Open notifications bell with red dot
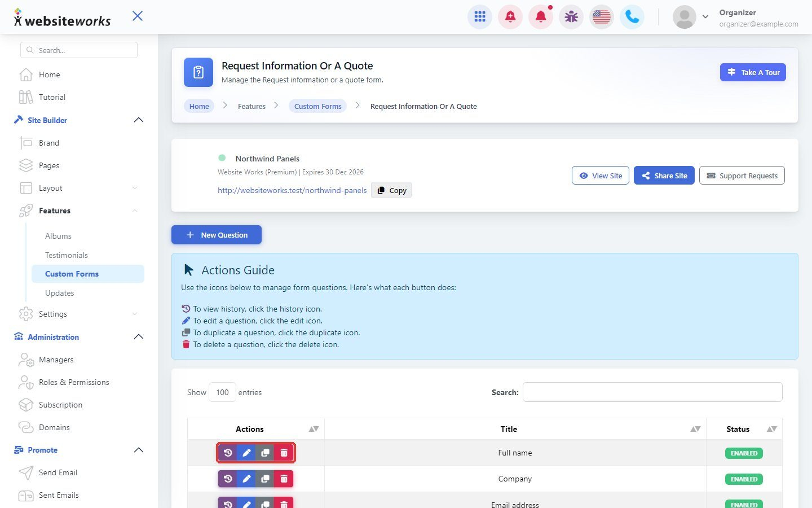The height and width of the screenshot is (508, 812). click(541, 17)
